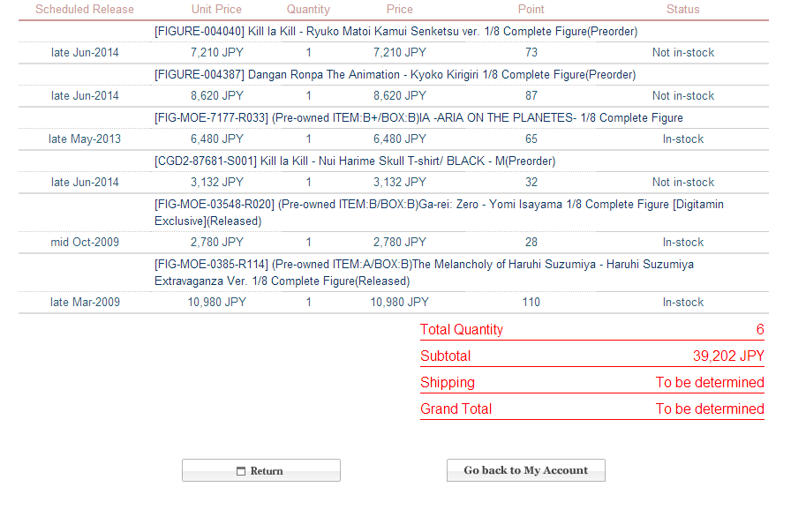806x532 pixels.
Task: Click In-stock status in the 6,480 JPY row
Action: (x=682, y=139)
